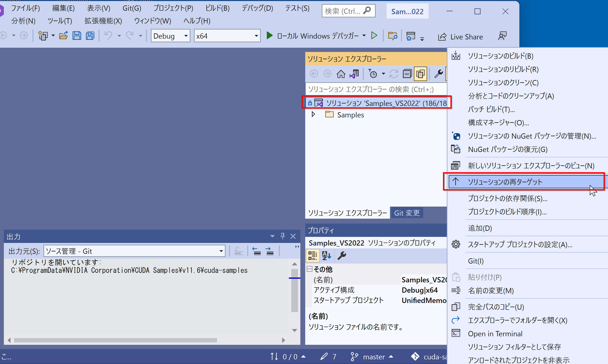Select エクスプローラーでフォルダーを開く(X) entry
The width and height of the screenshot is (608, 364).
point(527,320)
